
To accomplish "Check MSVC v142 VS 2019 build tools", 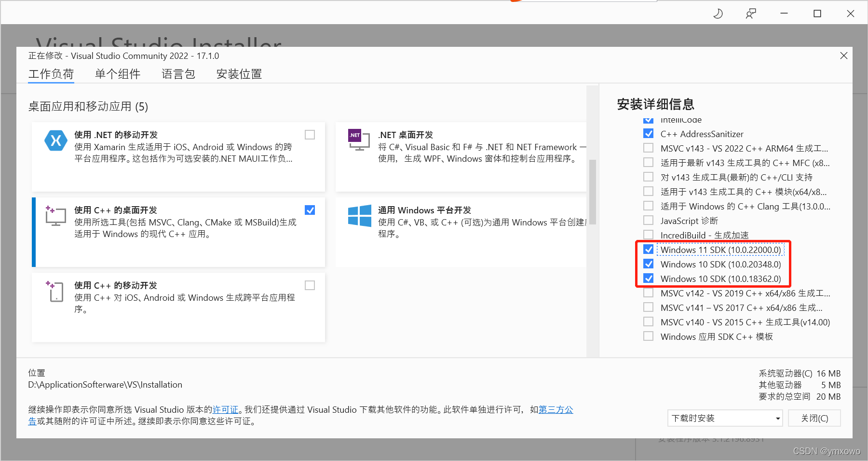I will click(x=649, y=293).
